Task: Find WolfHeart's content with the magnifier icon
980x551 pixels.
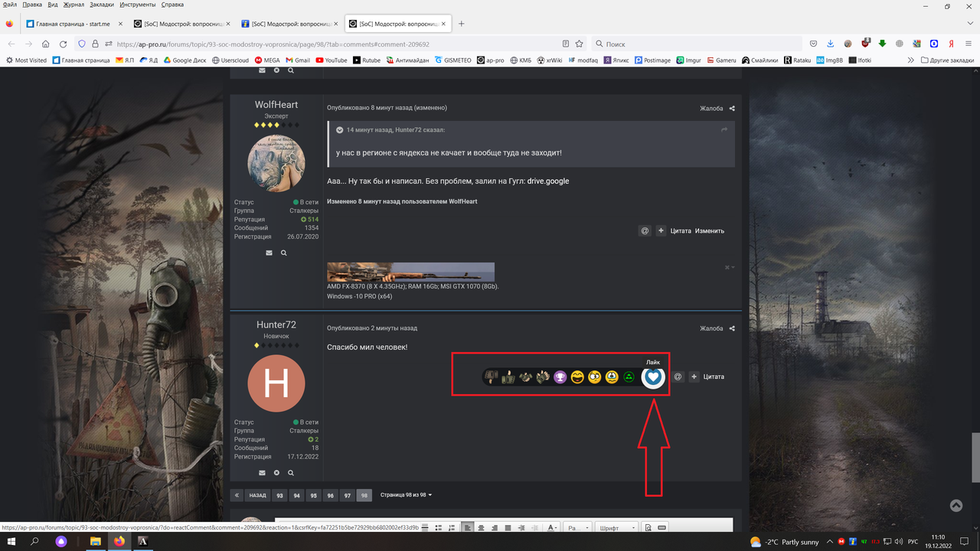Action: tap(284, 253)
